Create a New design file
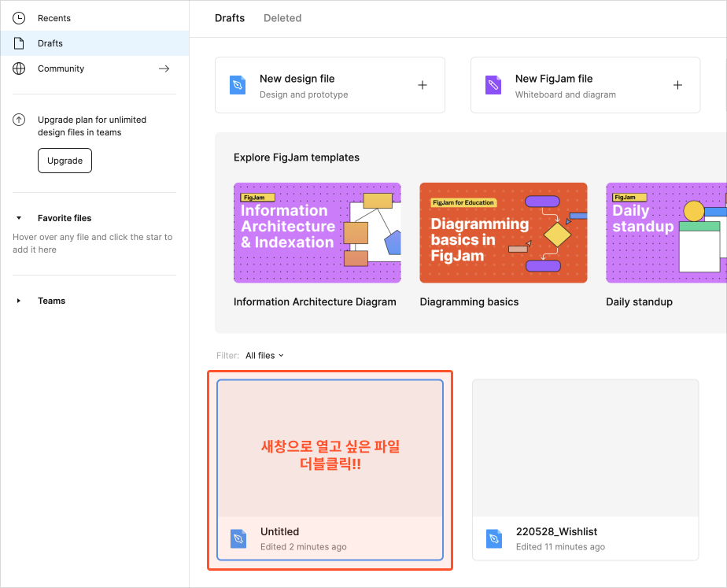The image size is (727, 588). pyautogui.click(x=330, y=85)
